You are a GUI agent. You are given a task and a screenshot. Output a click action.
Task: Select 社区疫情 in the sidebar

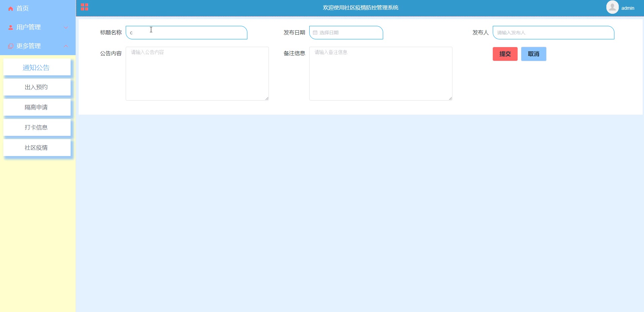(x=37, y=148)
